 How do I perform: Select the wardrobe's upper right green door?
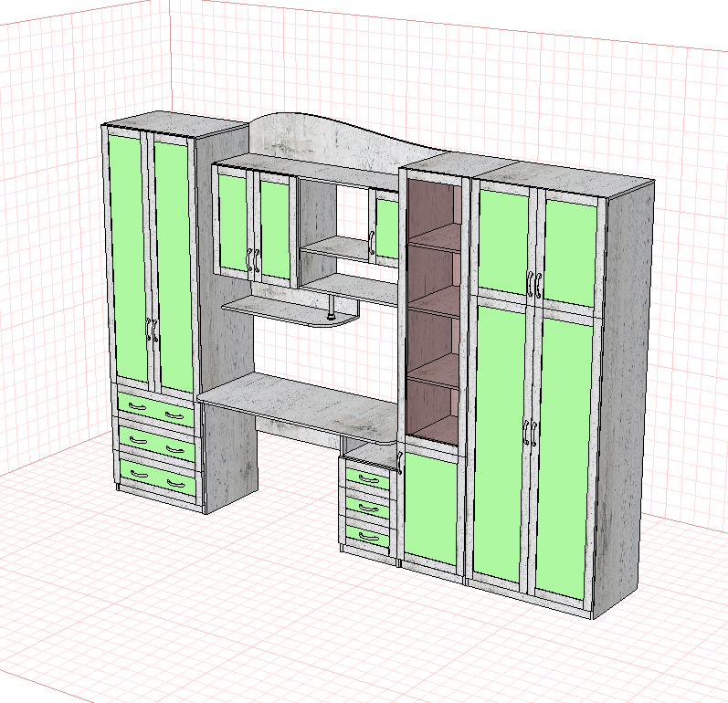click(570, 253)
